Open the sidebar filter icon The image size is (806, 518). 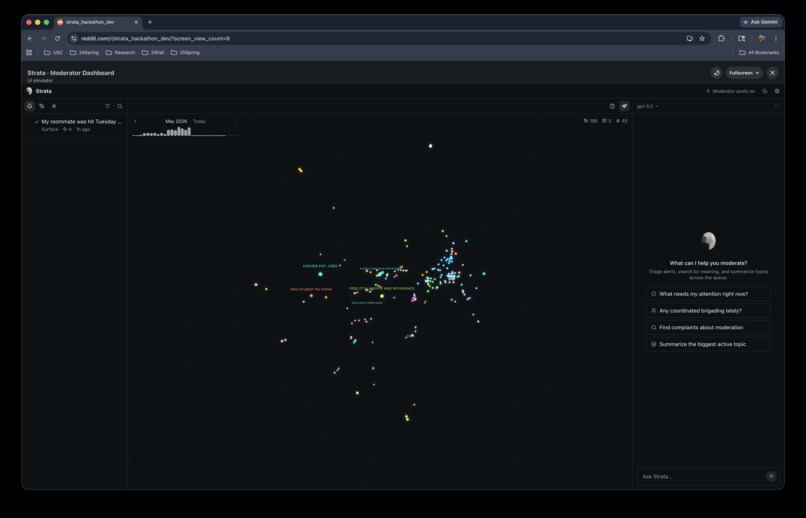[107, 106]
